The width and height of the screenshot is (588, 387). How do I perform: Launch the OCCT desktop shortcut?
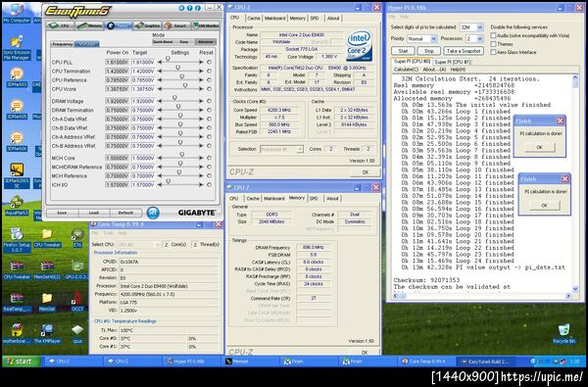click(x=77, y=302)
